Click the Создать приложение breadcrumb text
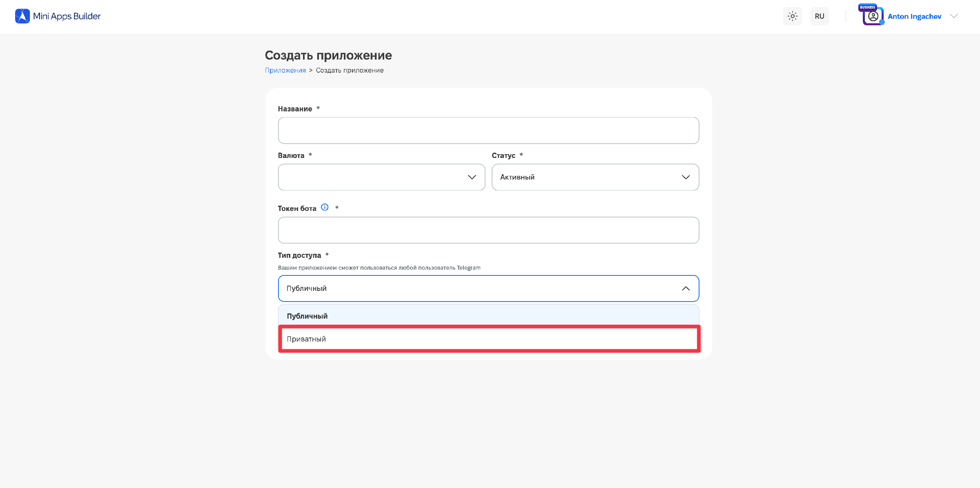Image resolution: width=980 pixels, height=488 pixels. point(350,70)
